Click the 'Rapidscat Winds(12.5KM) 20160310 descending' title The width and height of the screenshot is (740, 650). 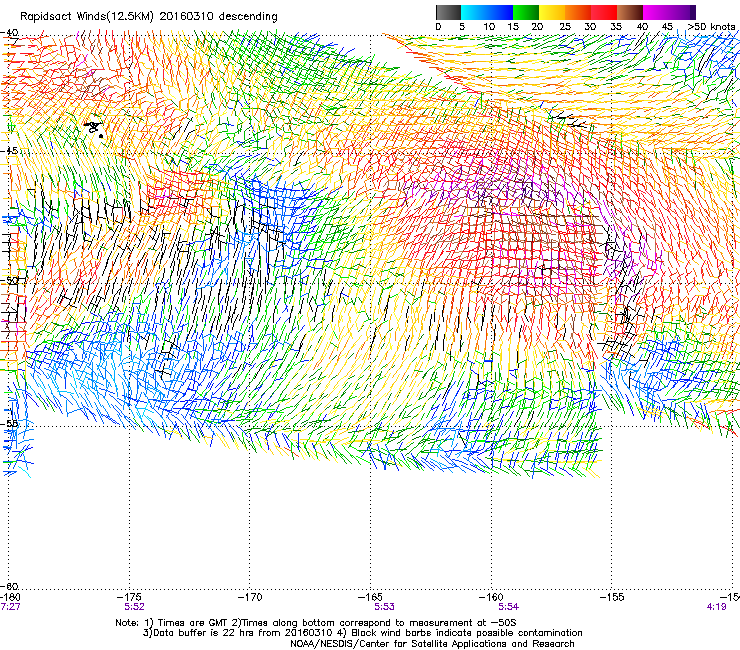tap(149, 17)
